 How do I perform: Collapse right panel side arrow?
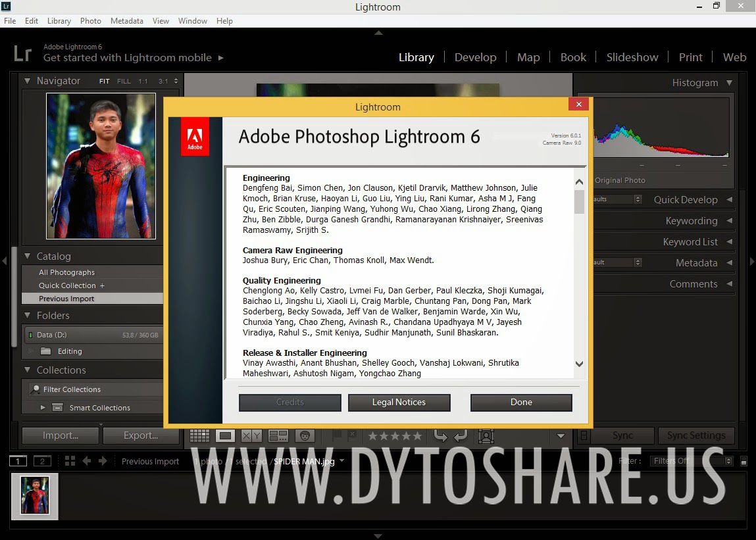[x=751, y=261]
